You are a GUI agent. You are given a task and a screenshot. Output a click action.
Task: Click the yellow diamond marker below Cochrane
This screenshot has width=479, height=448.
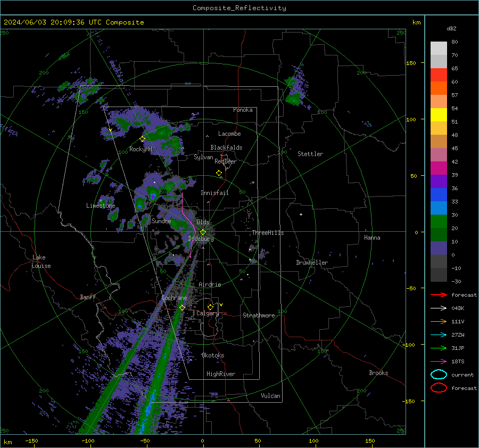tap(182, 307)
